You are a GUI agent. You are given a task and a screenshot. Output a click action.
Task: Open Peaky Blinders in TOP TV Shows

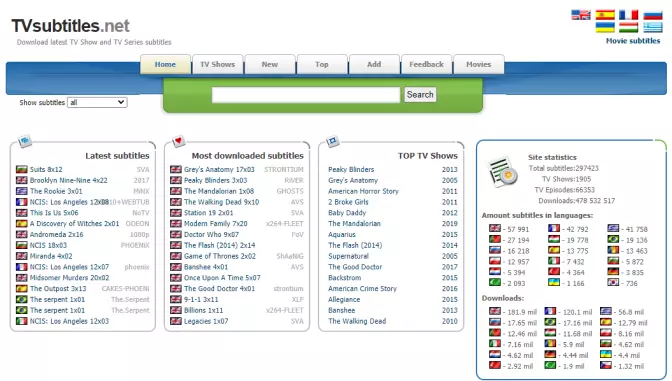pos(351,169)
